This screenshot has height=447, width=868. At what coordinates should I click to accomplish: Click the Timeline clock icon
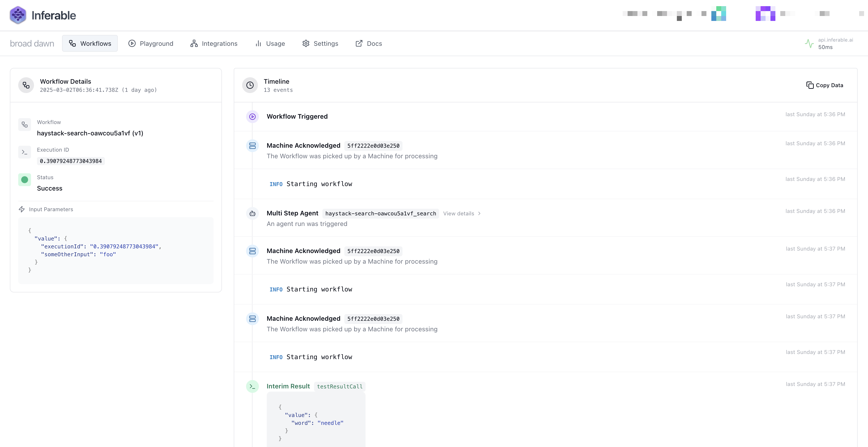point(250,85)
